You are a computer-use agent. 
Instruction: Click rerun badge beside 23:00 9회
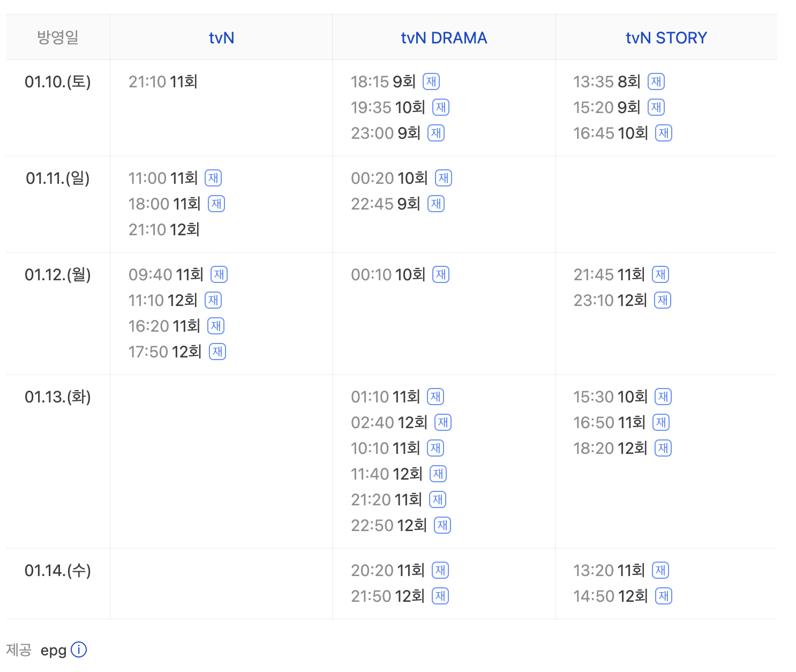(436, 133)
